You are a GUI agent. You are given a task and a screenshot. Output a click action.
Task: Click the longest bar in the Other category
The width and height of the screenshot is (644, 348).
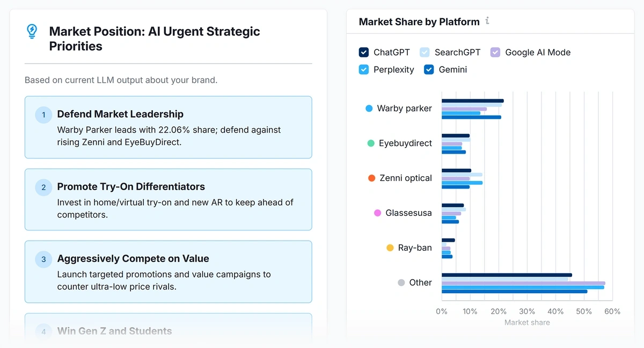click(523, 282)
